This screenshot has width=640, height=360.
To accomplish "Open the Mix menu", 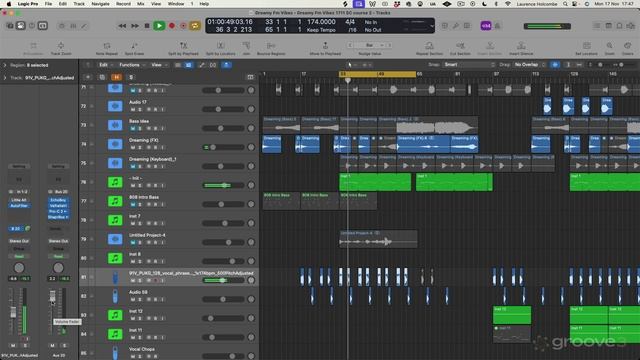I will coord(140,4).
